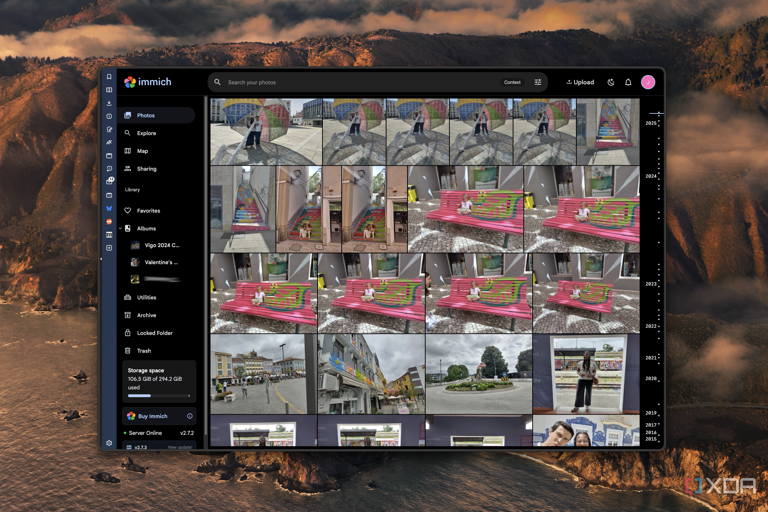Open search filter options icon
The width and height of the screenshot is (768, 512).
point(537,82)
